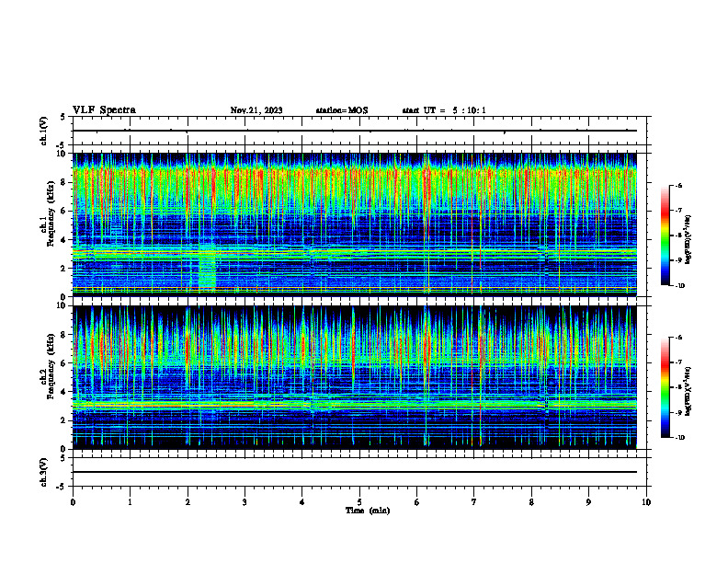This screenshot has width=728, height=563.
Task: Click the ch.2 colorbar "log(PSD)(V²/Hz)" label
Action: point(688,391)
